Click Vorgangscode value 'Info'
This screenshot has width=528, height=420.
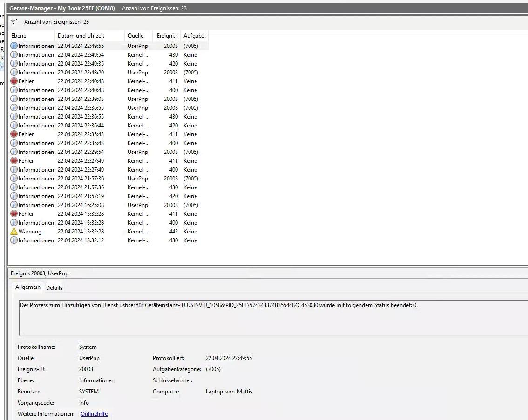[84, 403]
